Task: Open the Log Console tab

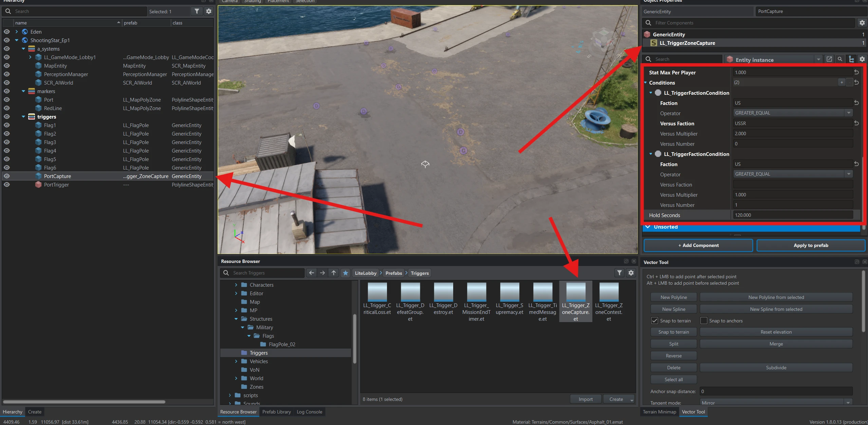Action: (309, 412)
